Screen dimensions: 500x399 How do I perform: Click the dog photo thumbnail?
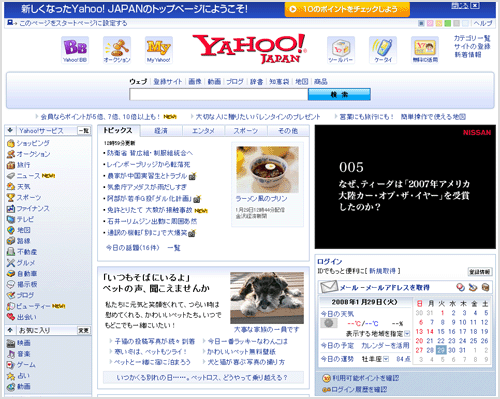click(267, 298)
